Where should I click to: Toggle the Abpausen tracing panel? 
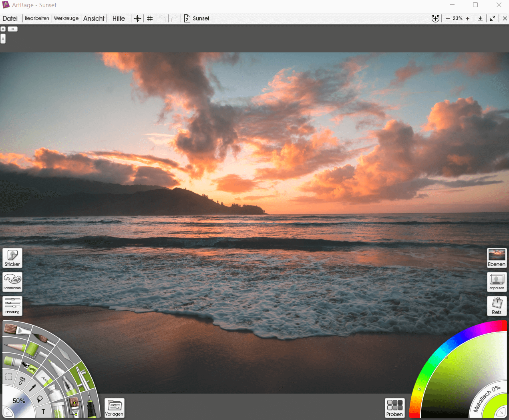[x=497, y=282]
